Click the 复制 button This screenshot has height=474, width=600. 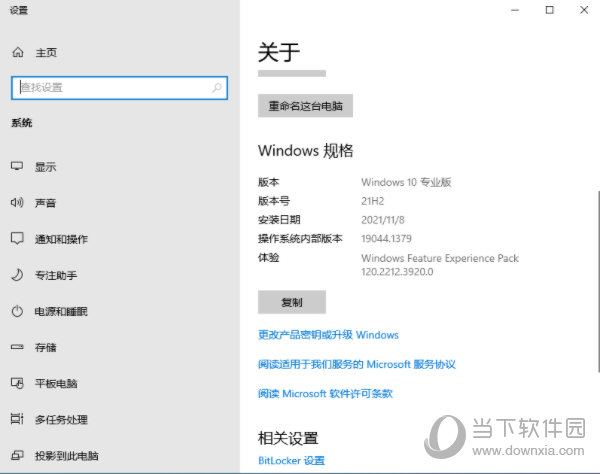coord(292,302)
